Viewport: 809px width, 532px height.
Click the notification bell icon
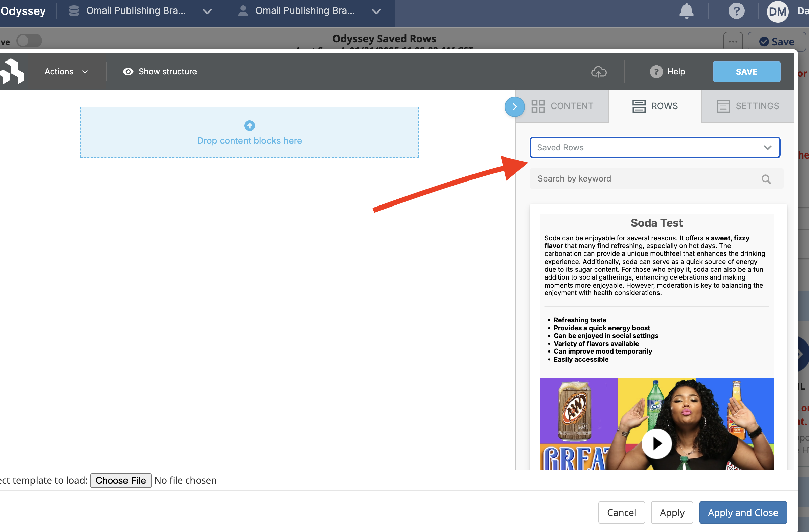pos(686,11)
